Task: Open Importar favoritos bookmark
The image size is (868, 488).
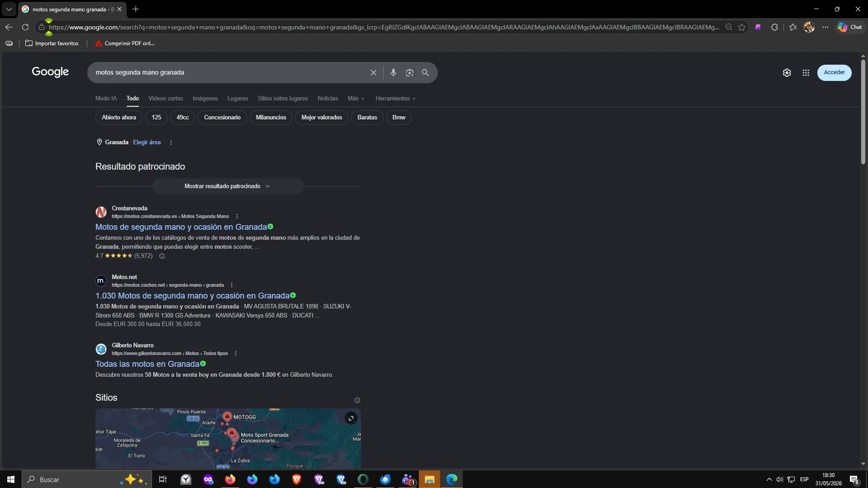Action: pos(52,43)
